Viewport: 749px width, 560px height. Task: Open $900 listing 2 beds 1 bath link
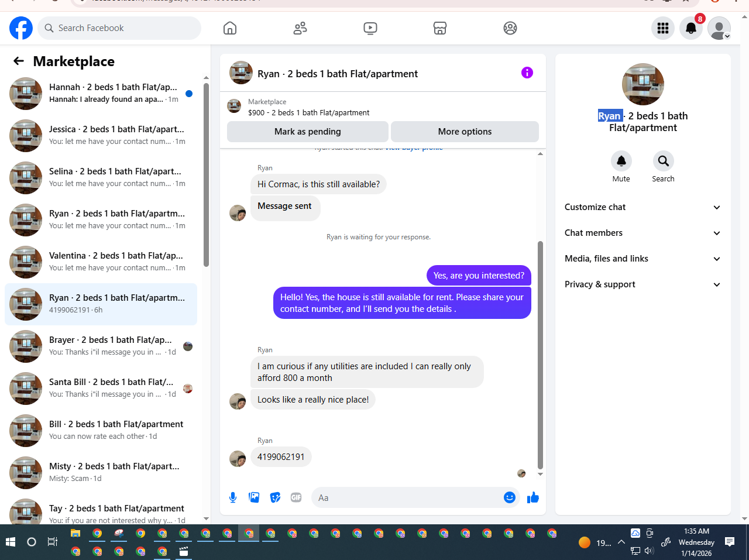point(309,112)
